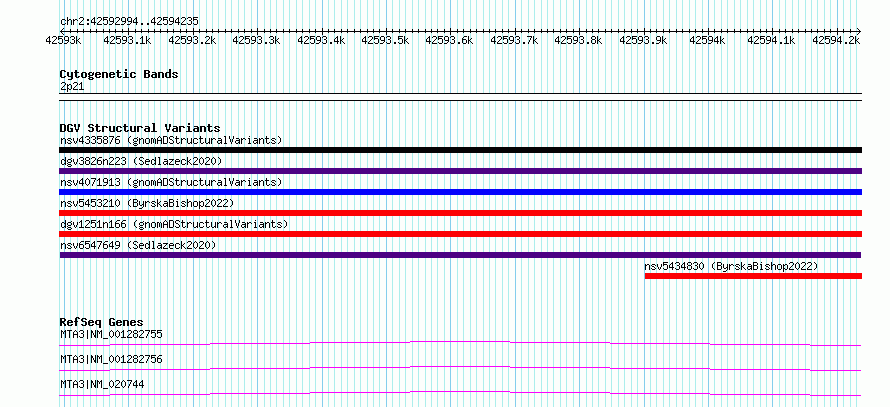Click the 42593.6k ruler tick label

point(450,40)
